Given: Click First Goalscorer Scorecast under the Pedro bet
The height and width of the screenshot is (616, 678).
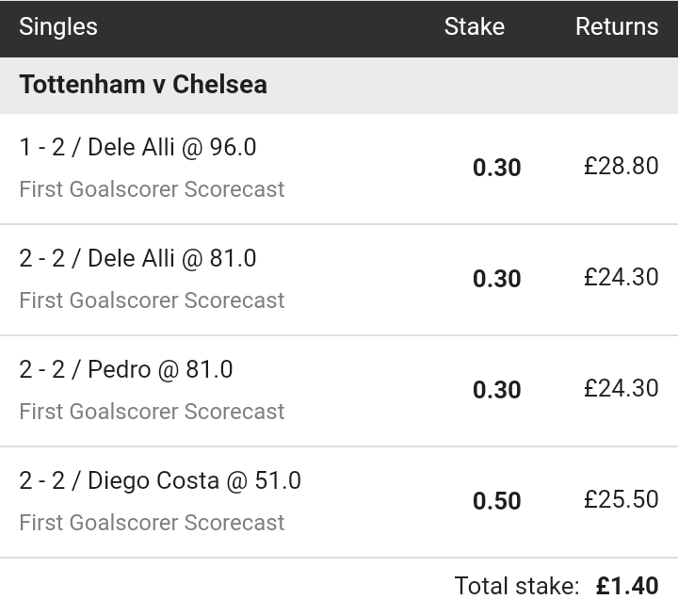Looking at the screenshot, I should [152, 412].
